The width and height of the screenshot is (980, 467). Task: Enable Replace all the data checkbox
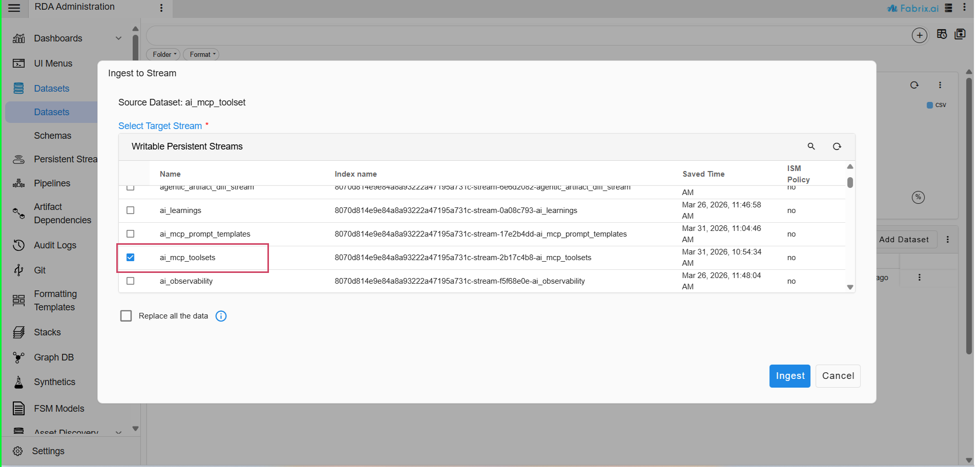tap(126, 316)
